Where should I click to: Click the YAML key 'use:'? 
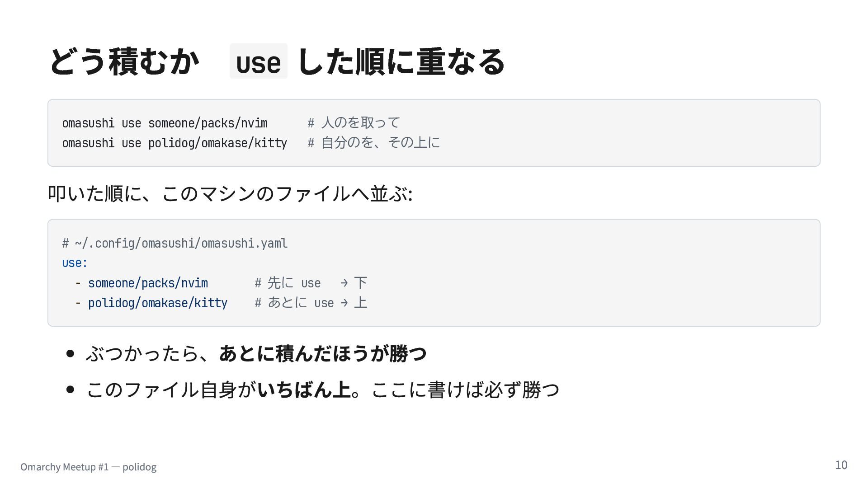[x=75, y=263]
